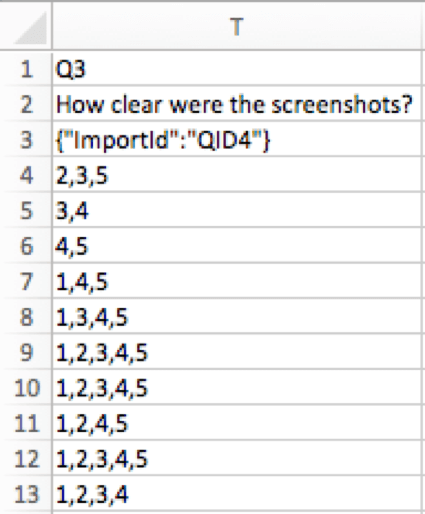
Task: Click the cell with value 1,2,4,5
Action: point(237,423)
